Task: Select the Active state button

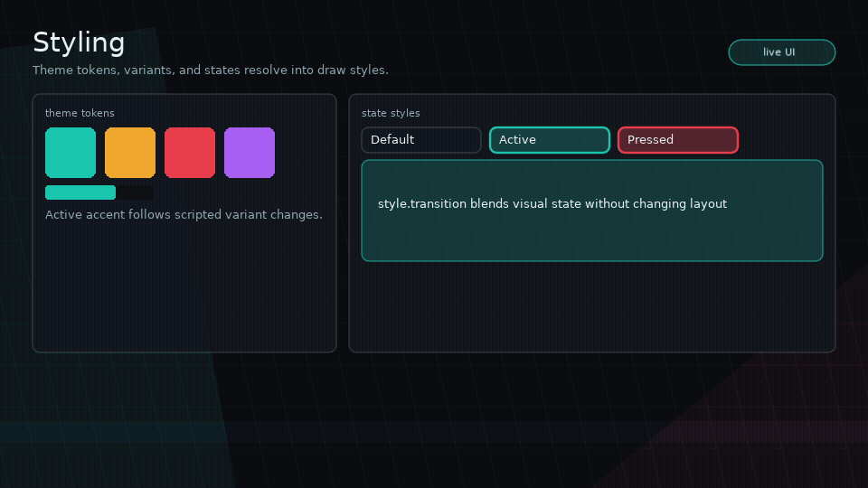Action: (x=550, y=140)
